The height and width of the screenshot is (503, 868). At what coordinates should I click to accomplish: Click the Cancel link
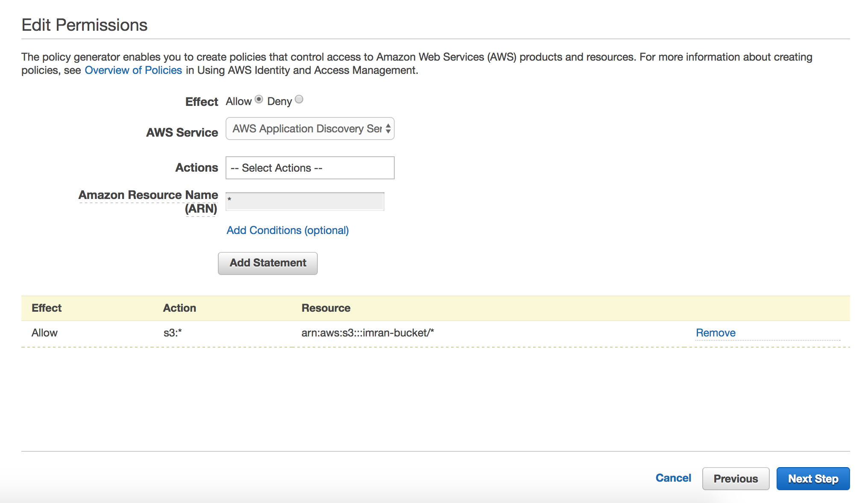click(673, 478)
